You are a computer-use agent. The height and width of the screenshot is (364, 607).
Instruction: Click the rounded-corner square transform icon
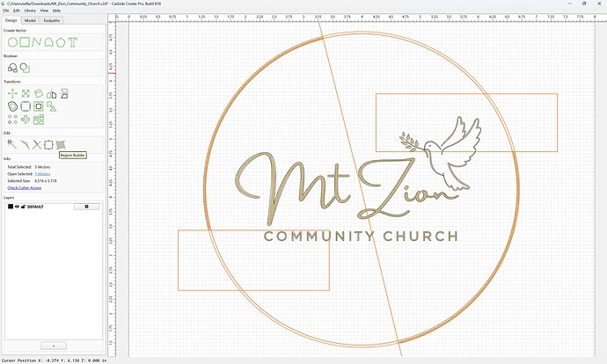26,106
